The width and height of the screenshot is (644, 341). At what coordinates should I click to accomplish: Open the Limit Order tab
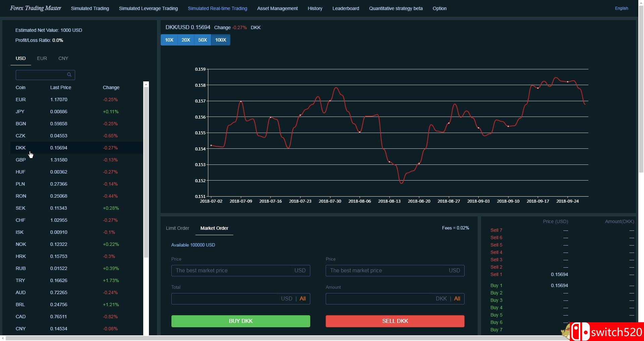pyautogui.click(x=177, y=228)
